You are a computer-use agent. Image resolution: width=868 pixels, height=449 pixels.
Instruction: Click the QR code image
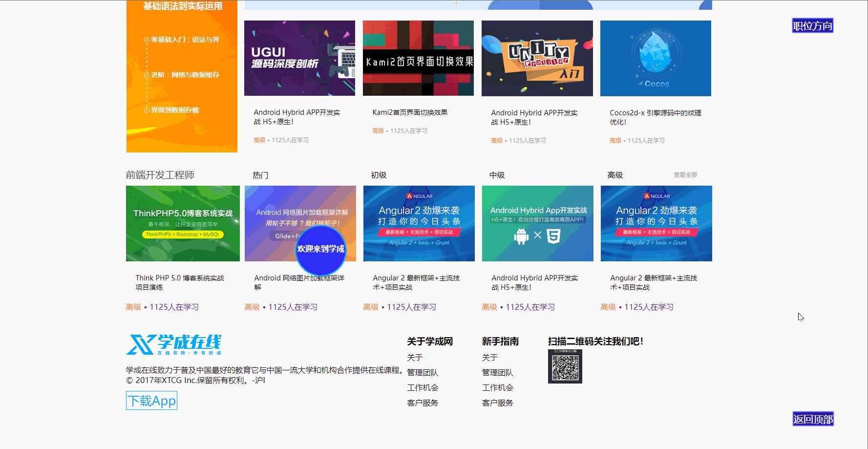[565, 366]
